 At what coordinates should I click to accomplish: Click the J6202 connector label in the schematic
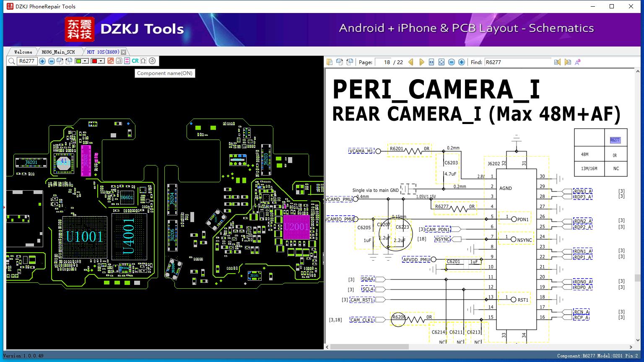pos(494,164)
